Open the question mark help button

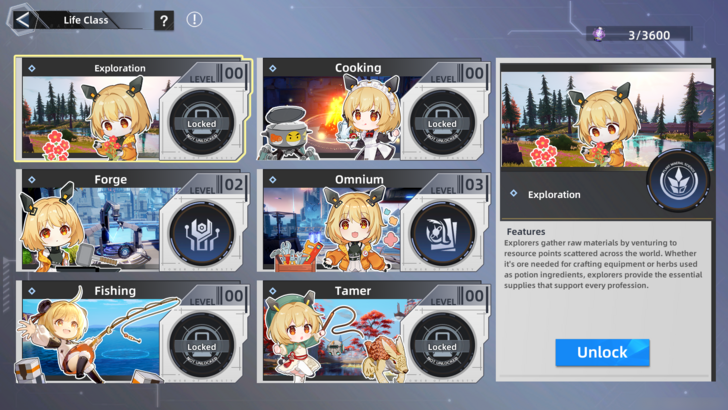(x=164, y=21)
